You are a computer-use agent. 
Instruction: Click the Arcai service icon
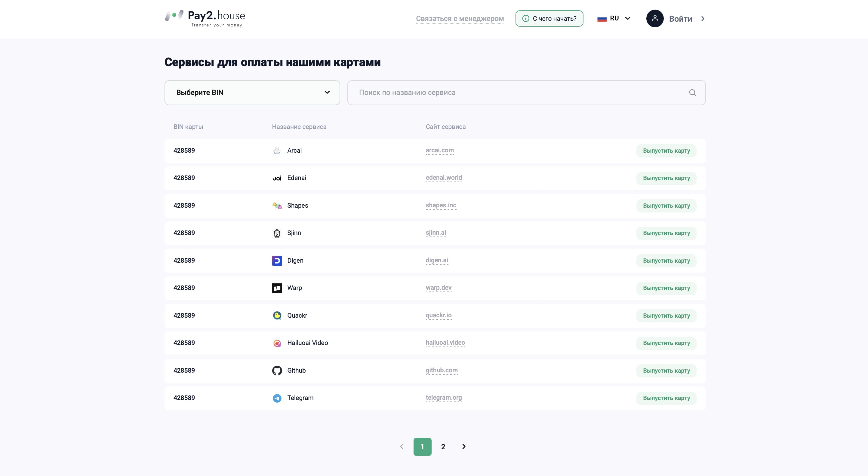[277, 151]
